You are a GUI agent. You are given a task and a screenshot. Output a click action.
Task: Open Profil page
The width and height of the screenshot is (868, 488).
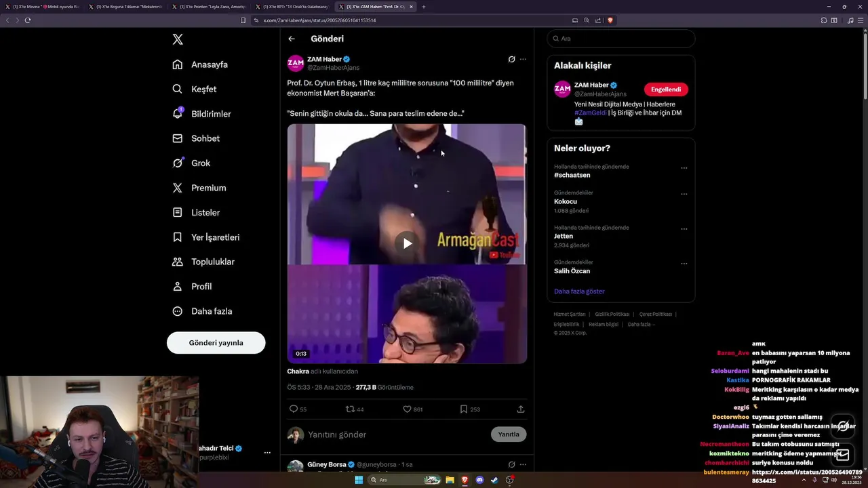pos(192,286)
